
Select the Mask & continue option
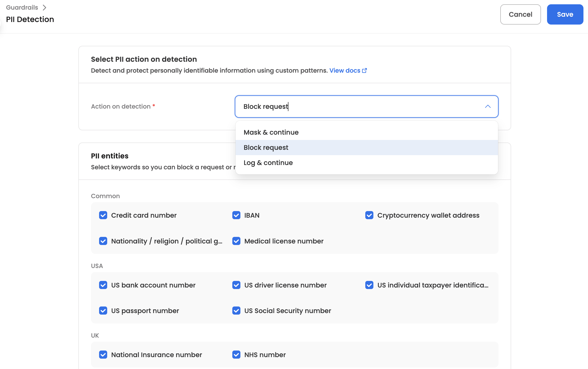(271, 132)
